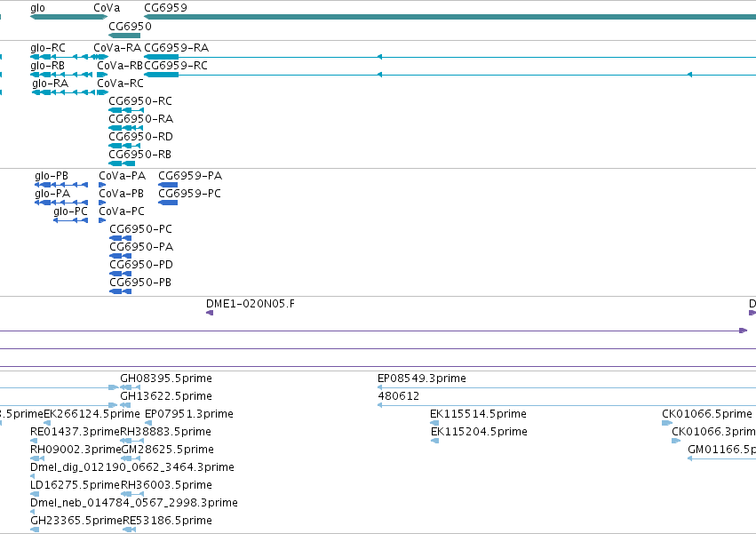The width and height of the screenshot is (756, 534).
Task: Select the LD16275.5prime EST label
Action: tap(75, 485)
